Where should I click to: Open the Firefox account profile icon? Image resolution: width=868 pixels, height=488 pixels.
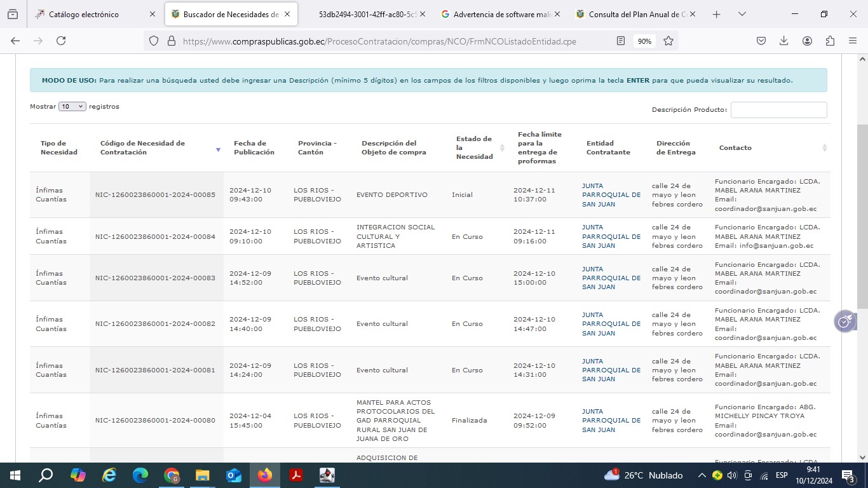(x=807, y=41)
